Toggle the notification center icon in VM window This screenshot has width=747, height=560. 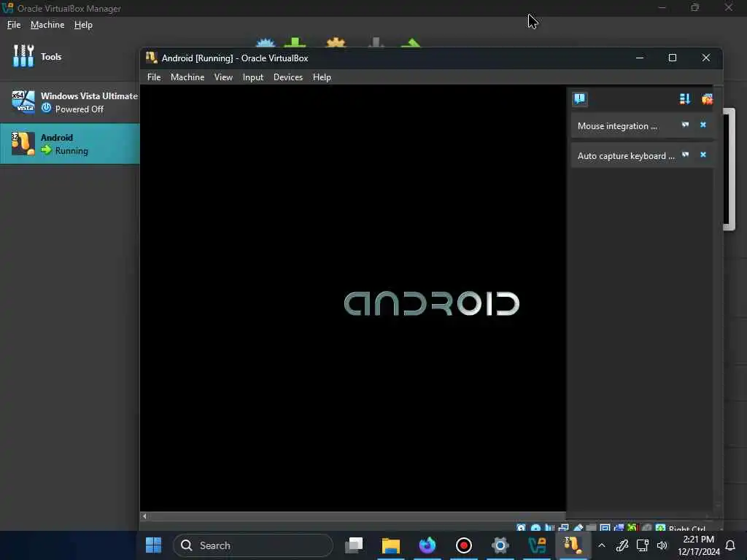580,99
